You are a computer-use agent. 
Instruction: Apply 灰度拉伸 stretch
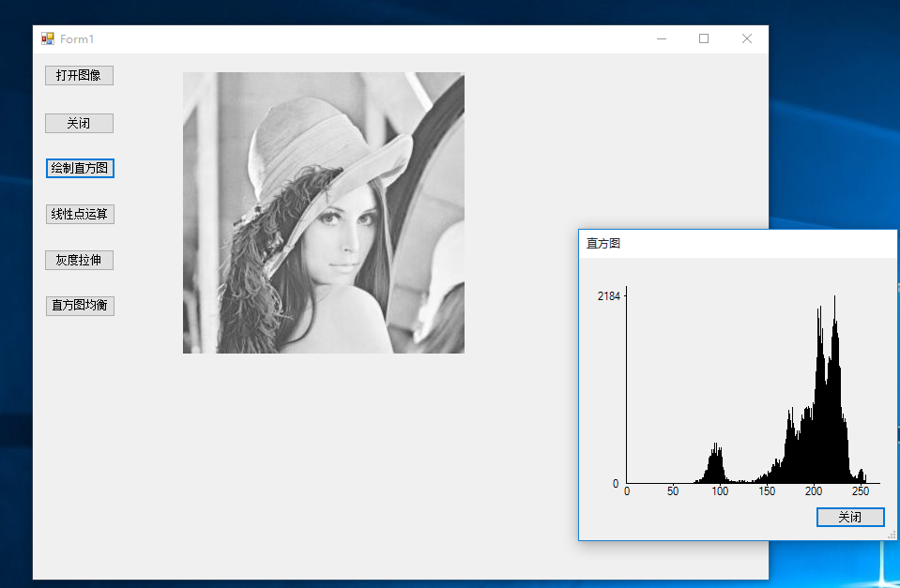tap(79, 260)
